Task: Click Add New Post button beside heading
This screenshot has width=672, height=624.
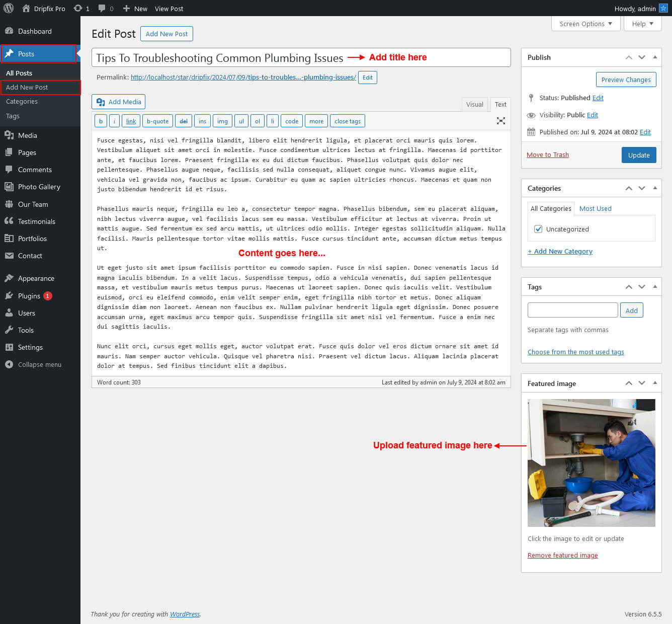Action: [x=166, y=34]
